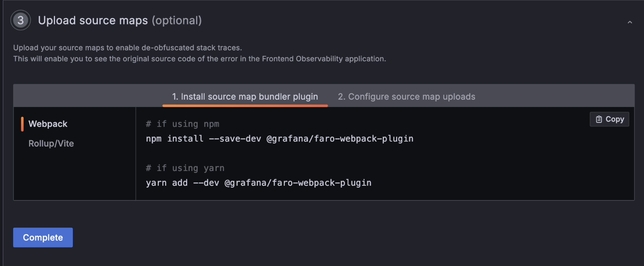The height and width of the screenshot is (266, 644).
Task: Open the Configure source map uploads tab
Action: (406, 97)
